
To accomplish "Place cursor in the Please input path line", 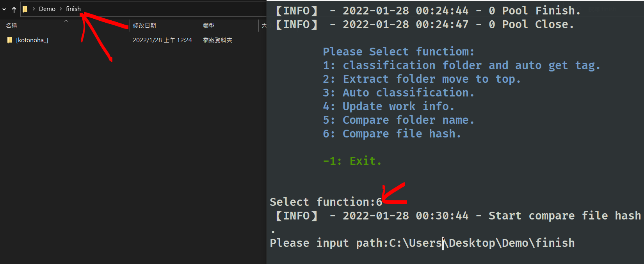I will point(422,243).
